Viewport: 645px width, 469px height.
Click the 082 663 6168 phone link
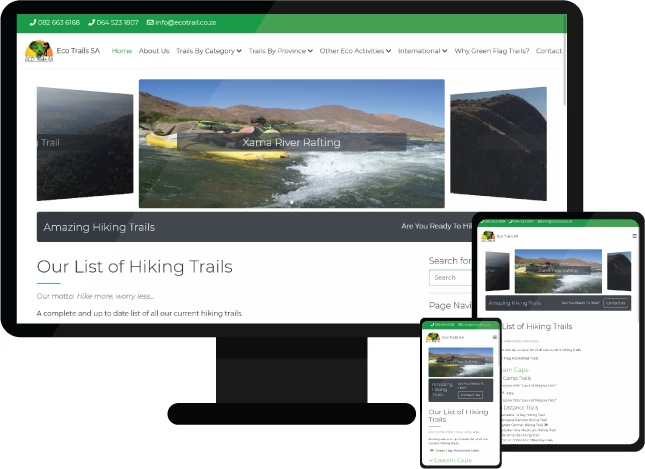click(x=59, y=22)
